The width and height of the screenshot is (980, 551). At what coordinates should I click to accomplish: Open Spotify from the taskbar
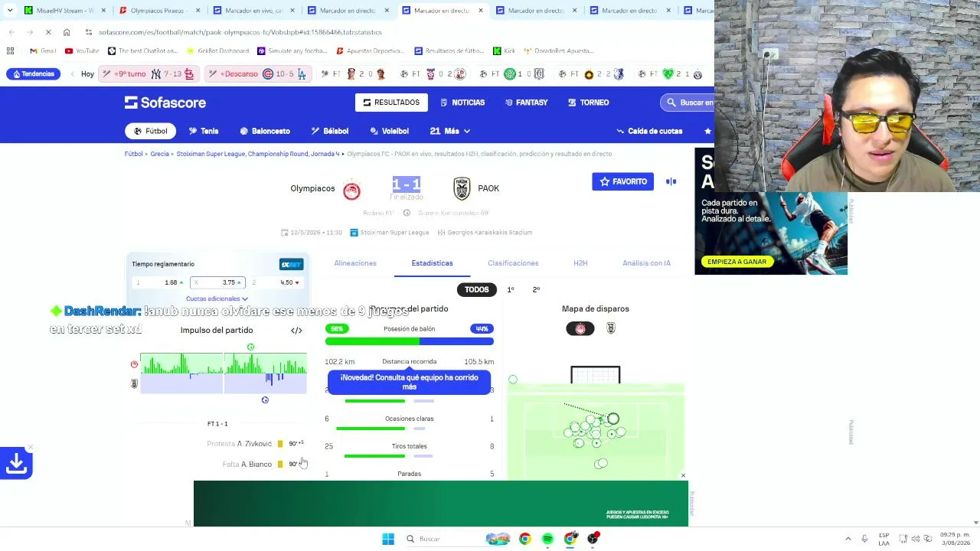point(547,539)
